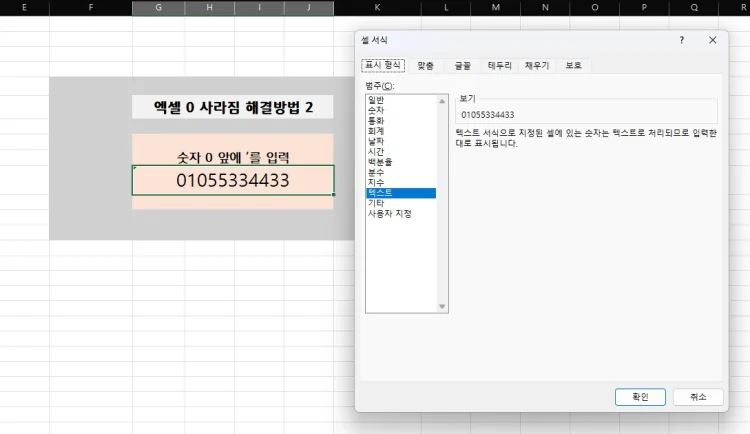Confirm with 확인 button
Screen dimensions: 750x434
coord(640,397)
